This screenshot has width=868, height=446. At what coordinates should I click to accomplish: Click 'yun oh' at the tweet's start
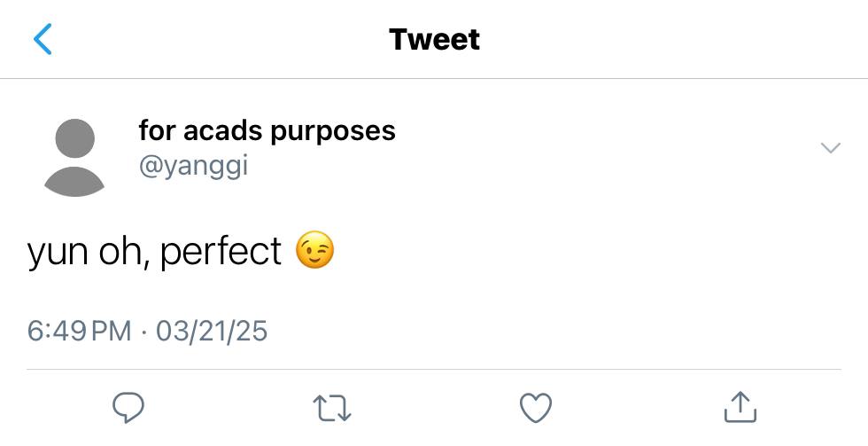click(87, 251)
